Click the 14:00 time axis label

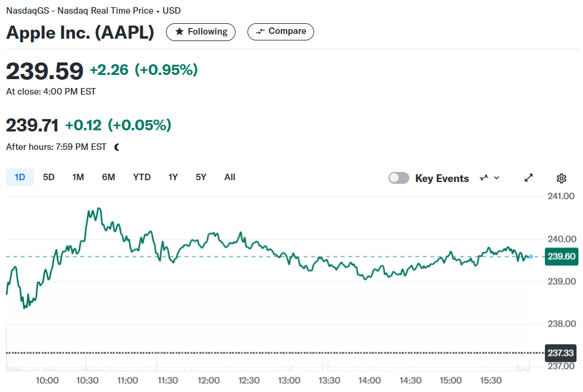pos(369,381)
